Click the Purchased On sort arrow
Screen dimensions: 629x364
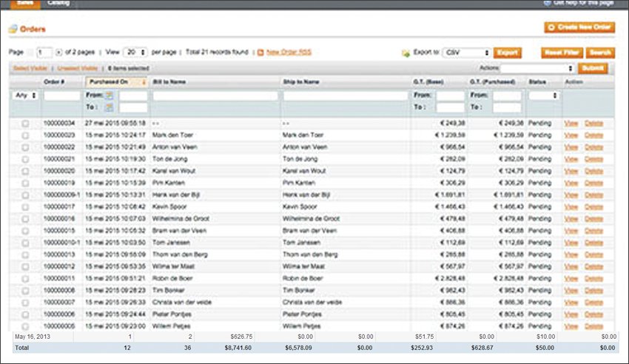[144, 82]
